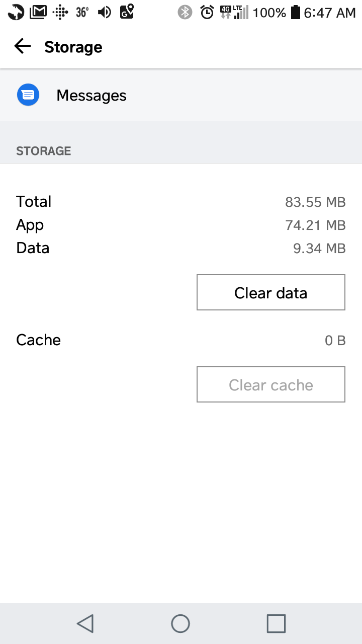Tap the blue Messages app icon
This screenshot has height=644, width=362.
pyautogui.click(x=28, y=95)
